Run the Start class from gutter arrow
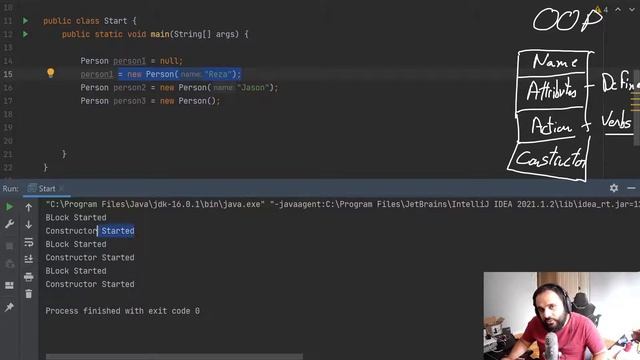Screen dimensions: 640x360 click(x=25, y=21)
